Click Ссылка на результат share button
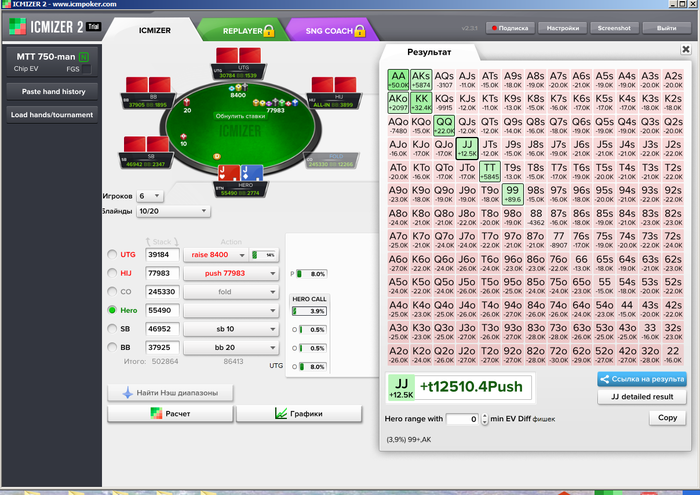 642,379
